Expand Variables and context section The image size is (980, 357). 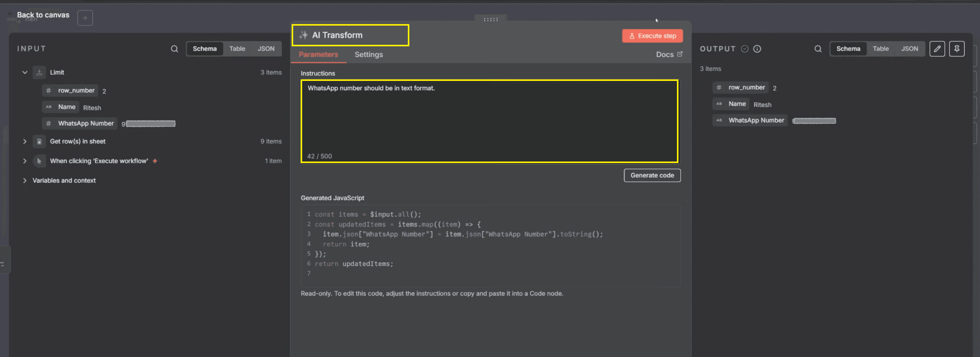click(x=25, y=181)
